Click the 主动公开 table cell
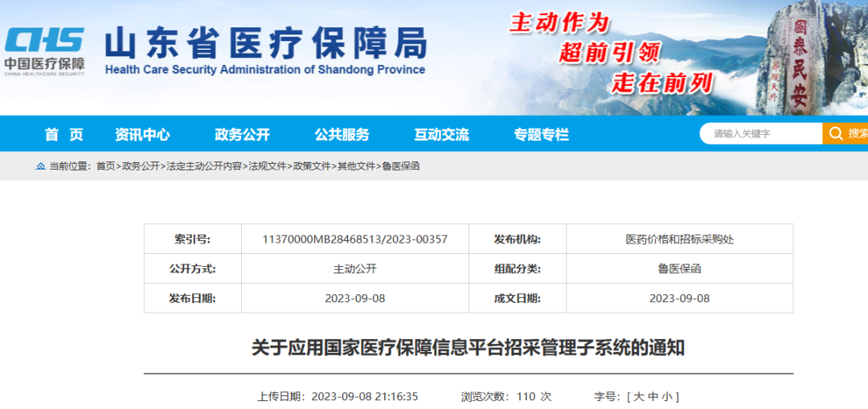The width and height of the screenshot is (868, 409). (355, 269)
